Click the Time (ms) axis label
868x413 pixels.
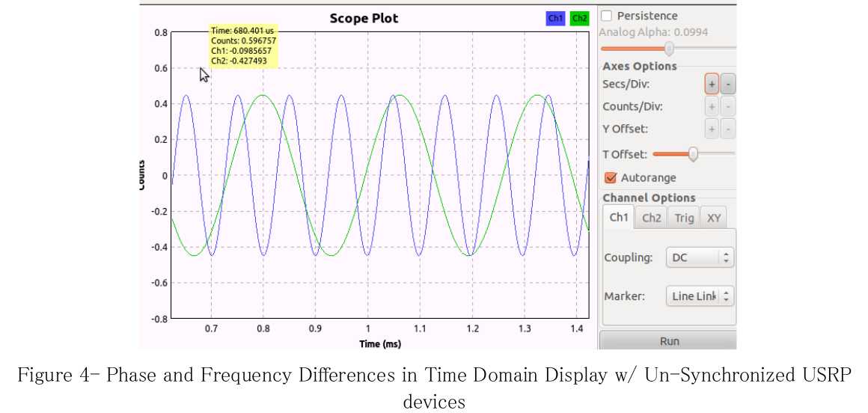380,344
